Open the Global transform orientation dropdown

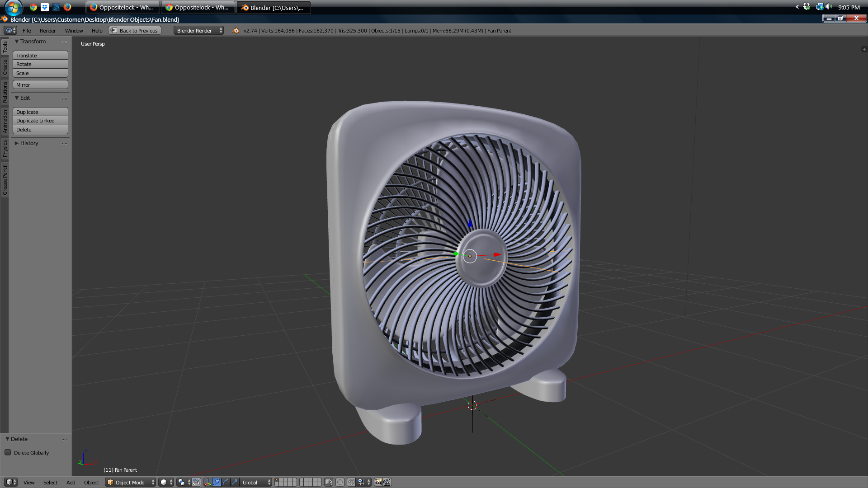coord(256,482)
